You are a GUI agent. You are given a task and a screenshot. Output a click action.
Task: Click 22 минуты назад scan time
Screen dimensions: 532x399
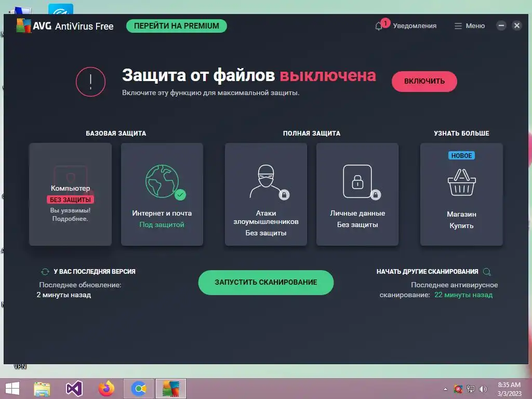coord(463,295)
